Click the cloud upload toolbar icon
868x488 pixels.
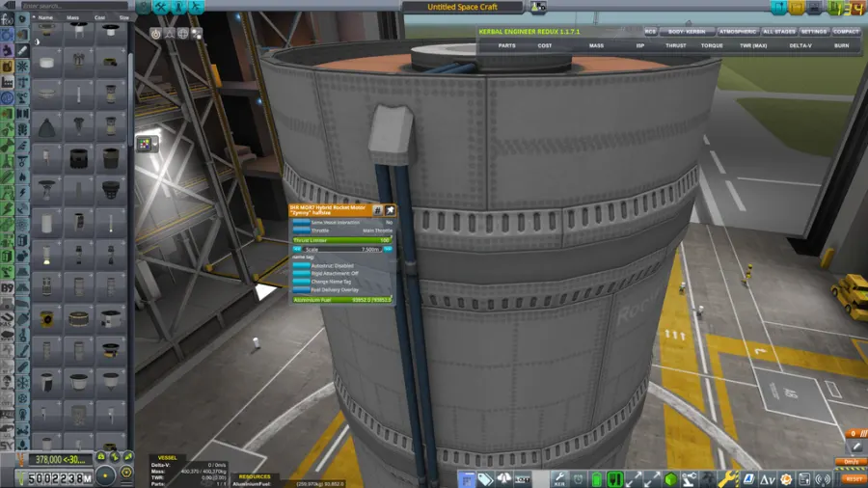[x=503, y=479]
